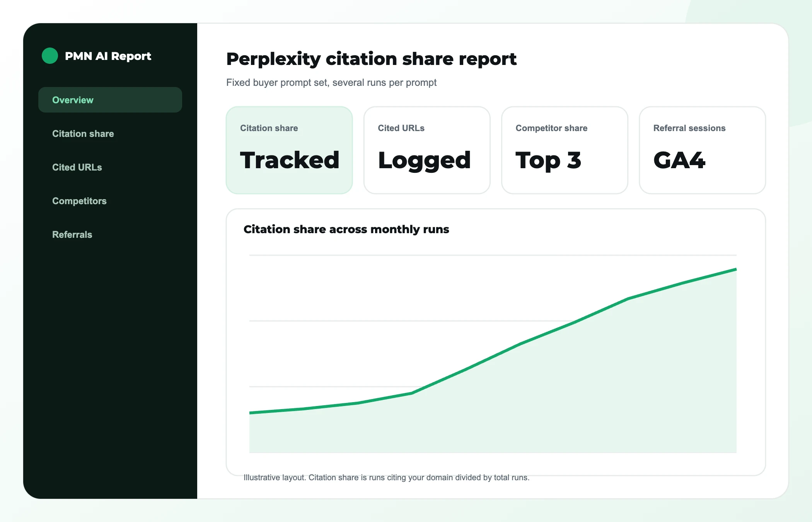Viewport: 812px width, 522px height.
Task: Open Cited URLs sidebar section
Action: 77,167
